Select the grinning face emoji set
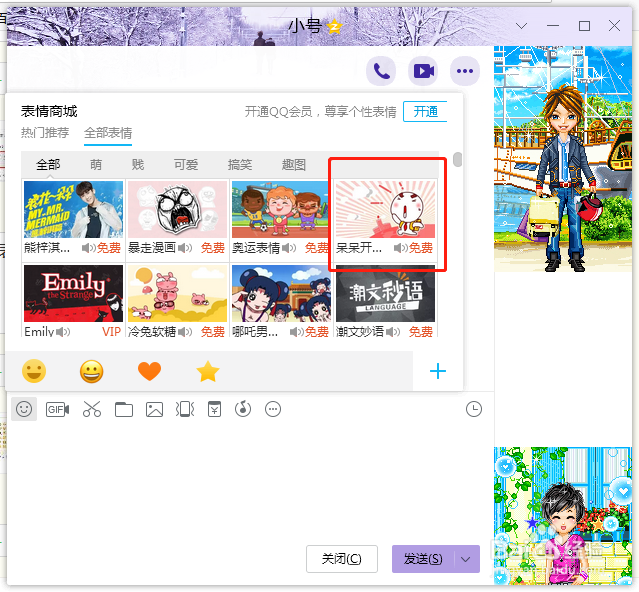The height and width of the screenshot is (592, 639). (x=92, y=371)
